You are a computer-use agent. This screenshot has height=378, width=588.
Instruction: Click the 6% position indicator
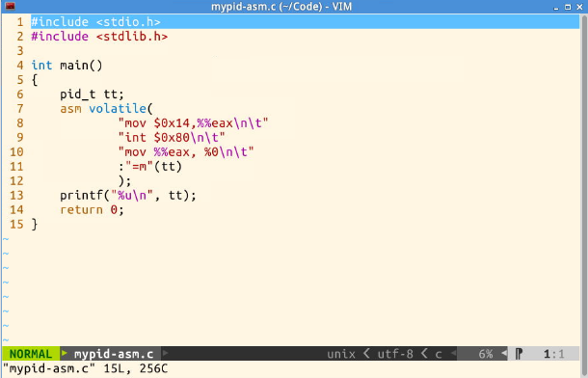click(x=486, y=354)
